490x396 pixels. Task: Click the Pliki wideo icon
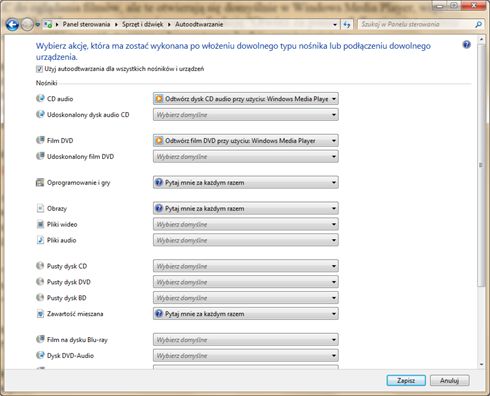tap(40, 224)
